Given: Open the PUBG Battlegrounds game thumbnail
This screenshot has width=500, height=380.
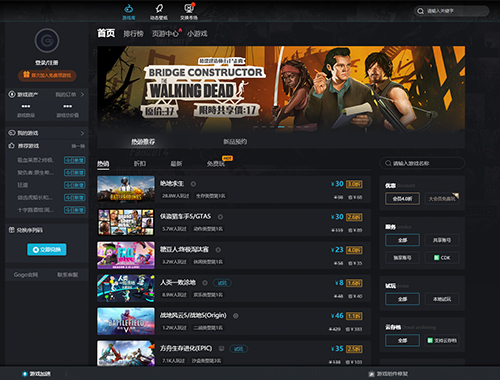Looking at the screenshot, I should [x=126, y=189].
